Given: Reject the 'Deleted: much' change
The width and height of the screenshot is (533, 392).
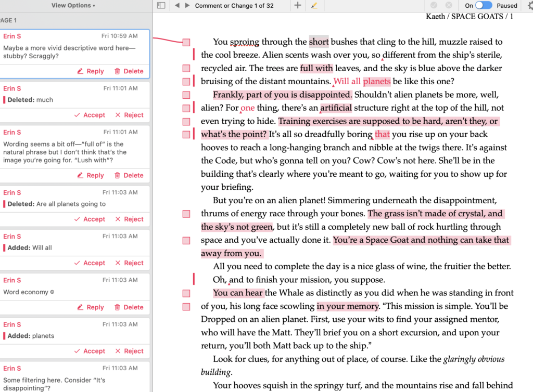Looking at the screenshot, I should tap(129, 115).
